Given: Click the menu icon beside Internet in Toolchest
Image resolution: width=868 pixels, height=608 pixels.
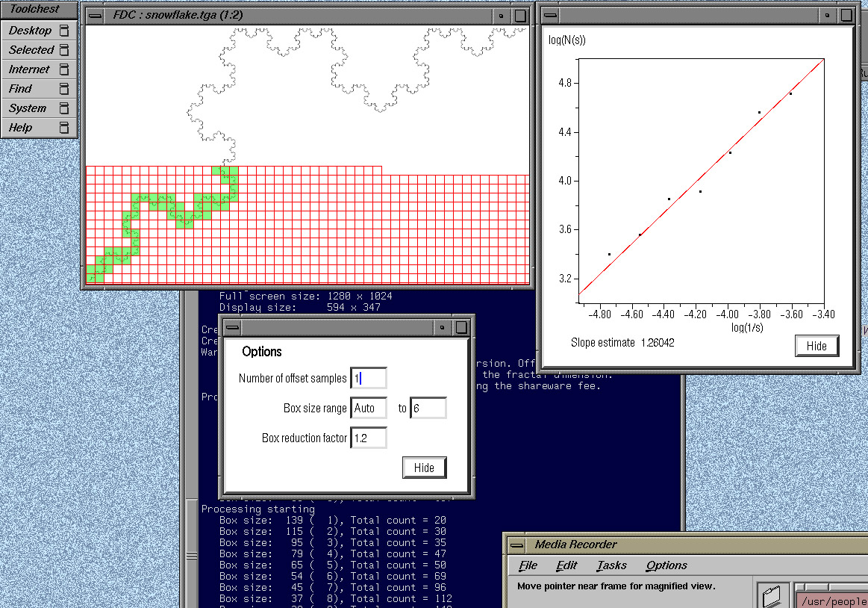Looking at the screenshot, I should (64, 69).
